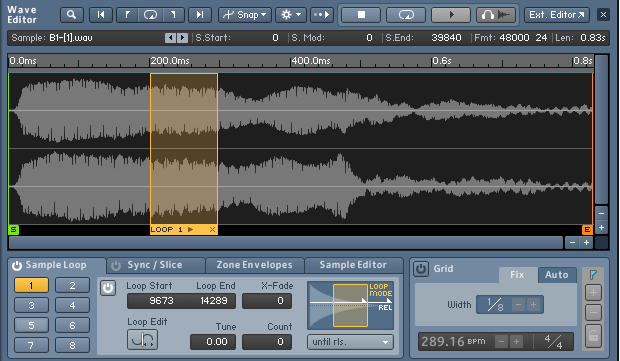Click the X-Fade value field
The image size is (620, 361).
tap(267, 301)
